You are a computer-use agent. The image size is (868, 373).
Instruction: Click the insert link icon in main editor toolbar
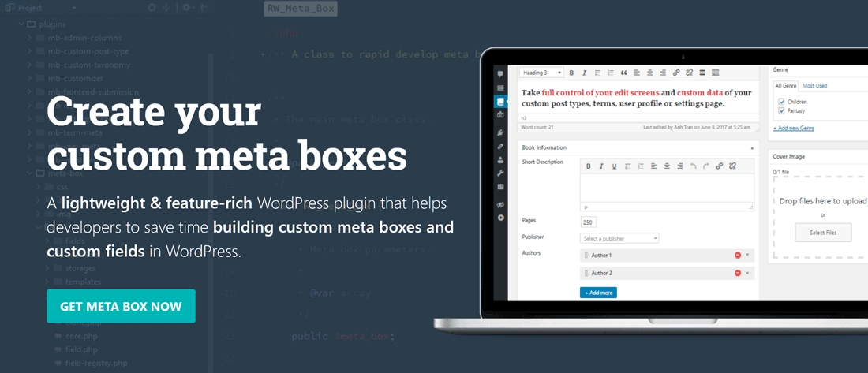(676, 73)
